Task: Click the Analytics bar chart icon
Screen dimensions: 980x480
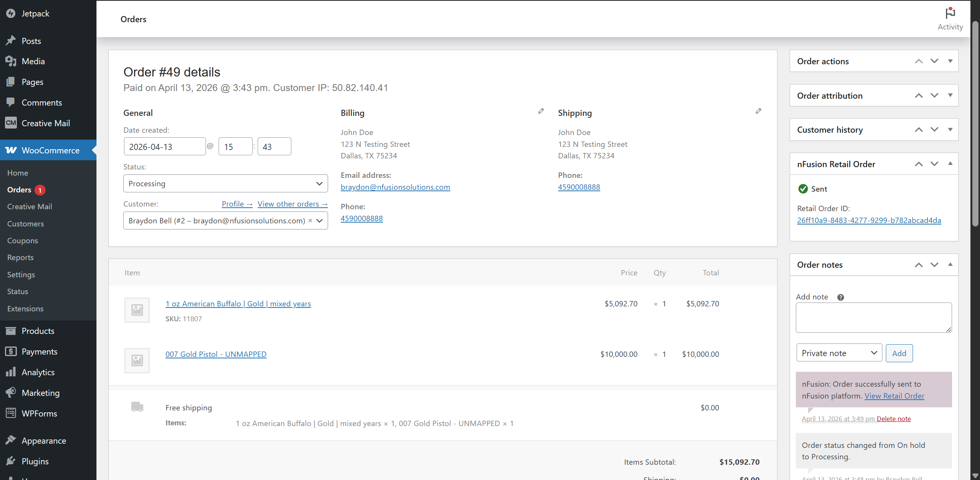Action: pyautogui.click(x=11, y=372)
